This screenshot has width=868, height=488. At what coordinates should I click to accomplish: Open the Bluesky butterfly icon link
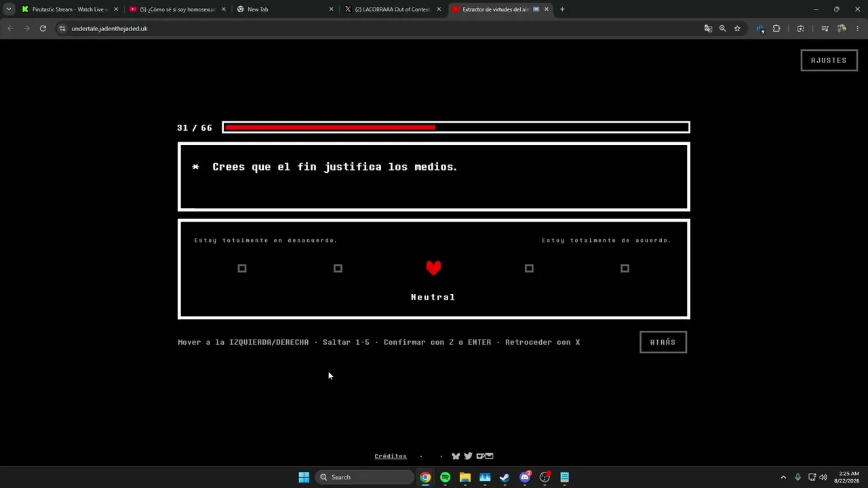(x=456, y=456)
